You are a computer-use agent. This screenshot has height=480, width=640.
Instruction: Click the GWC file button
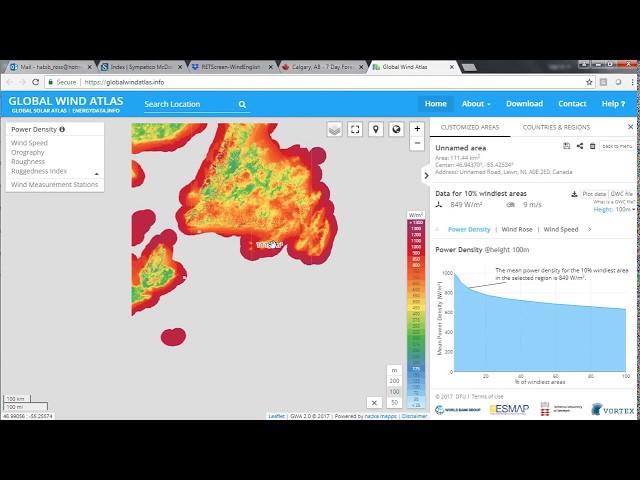tap(621, 194)
